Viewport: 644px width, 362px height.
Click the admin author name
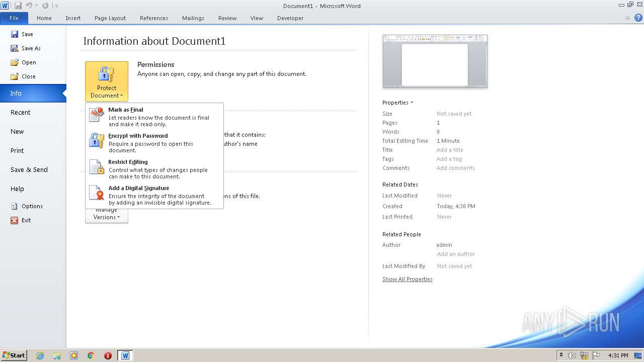[444, 245]
